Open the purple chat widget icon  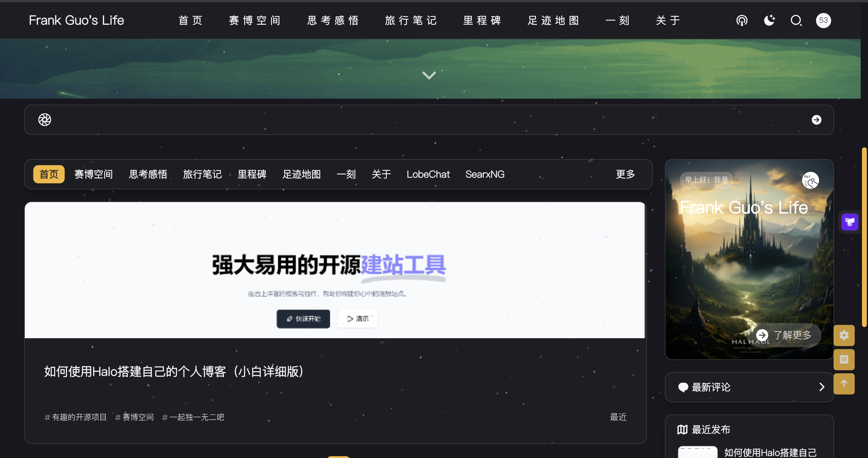(849, 222)
